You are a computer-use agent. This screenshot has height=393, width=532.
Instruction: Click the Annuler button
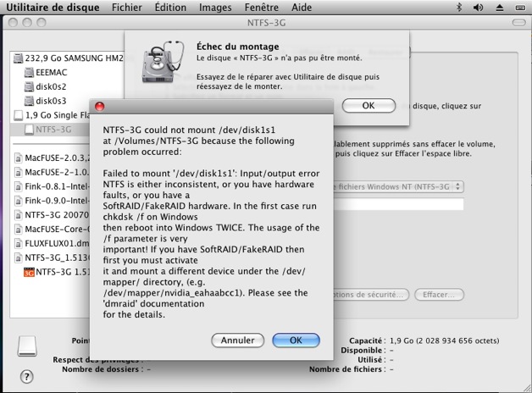pos(237,340)
